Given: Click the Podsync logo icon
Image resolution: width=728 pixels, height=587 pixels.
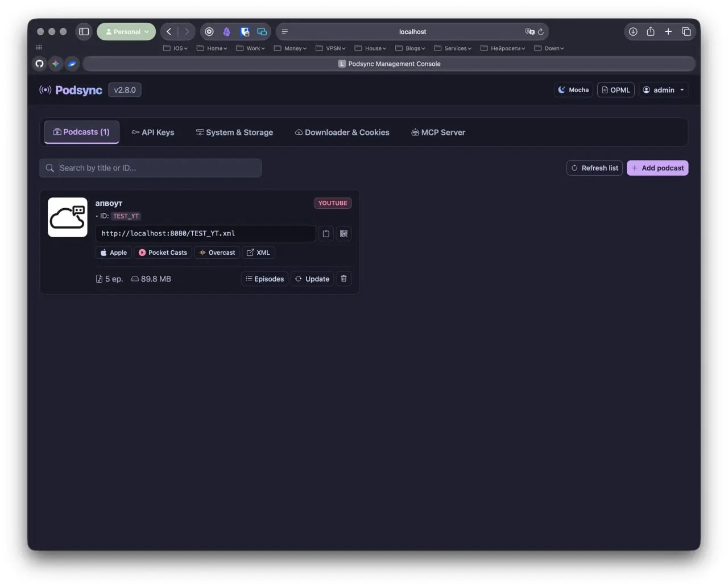Looking at the screenshot, I should [x=45, y=90].
